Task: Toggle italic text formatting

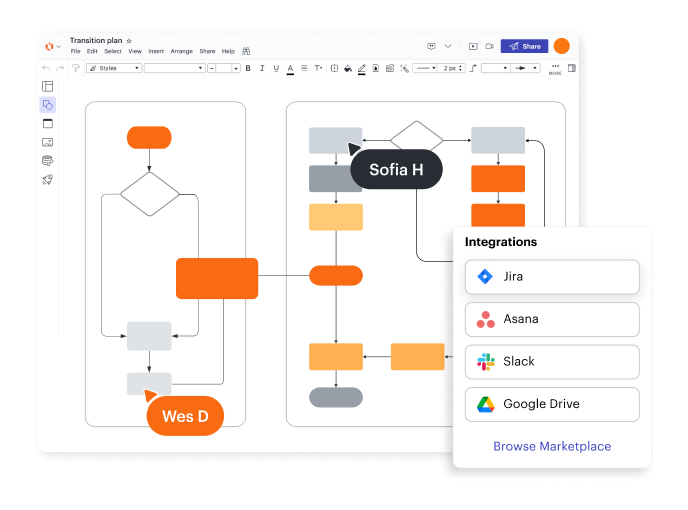Action: [262, 68]
